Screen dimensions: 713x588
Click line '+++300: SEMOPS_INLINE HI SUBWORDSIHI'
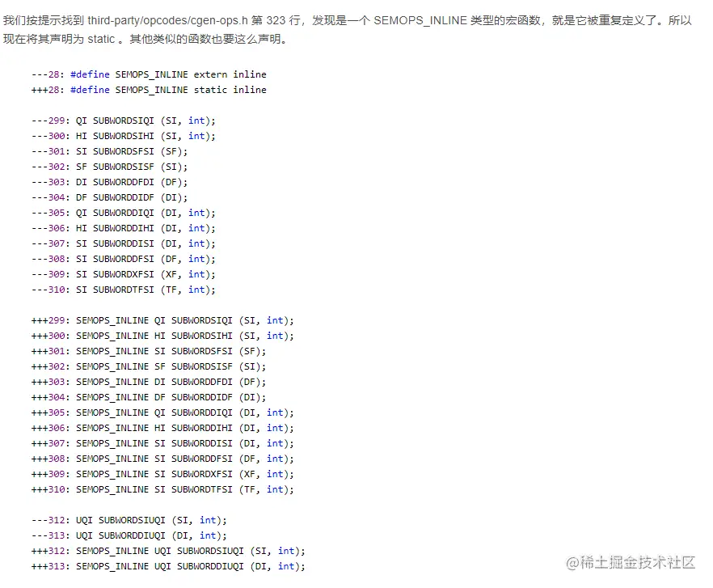tap(162, 336)
